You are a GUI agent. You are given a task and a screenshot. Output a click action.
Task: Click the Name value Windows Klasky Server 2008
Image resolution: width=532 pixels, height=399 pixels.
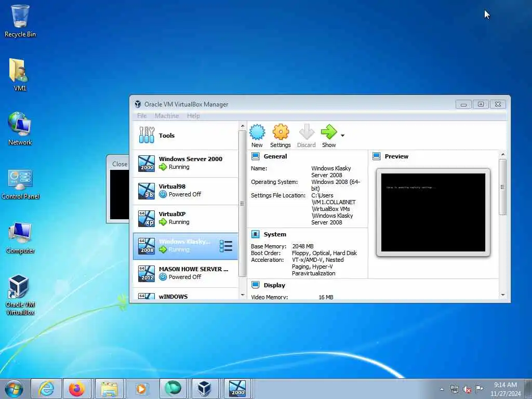coord(331,171)
